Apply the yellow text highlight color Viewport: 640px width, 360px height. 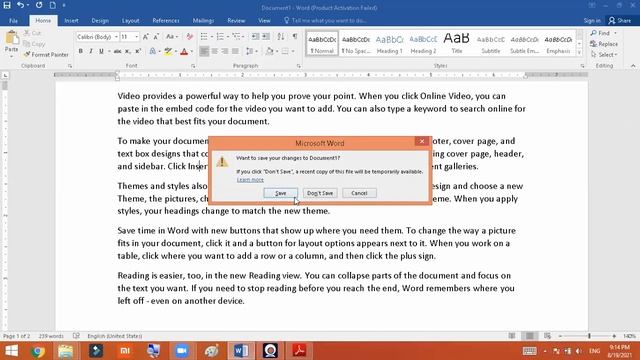(x=168, y=51)
